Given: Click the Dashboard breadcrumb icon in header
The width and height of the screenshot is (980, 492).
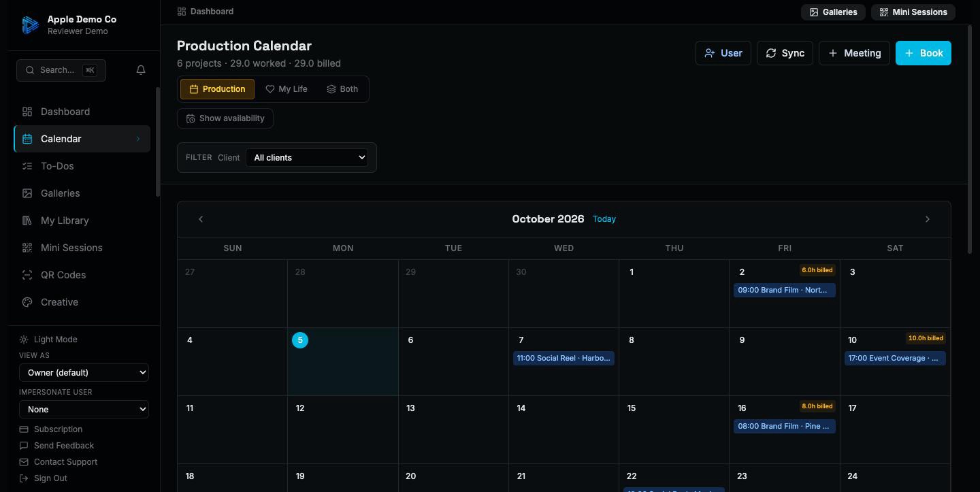Looking at the screenshot, I should 182,12.
